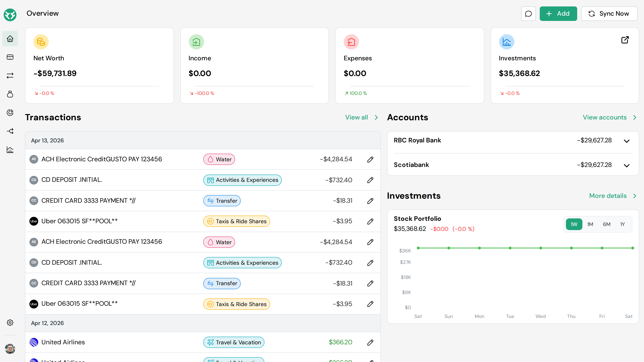Edit second ACH Electronic CreditGUSTO transaction

click(370, 242)
